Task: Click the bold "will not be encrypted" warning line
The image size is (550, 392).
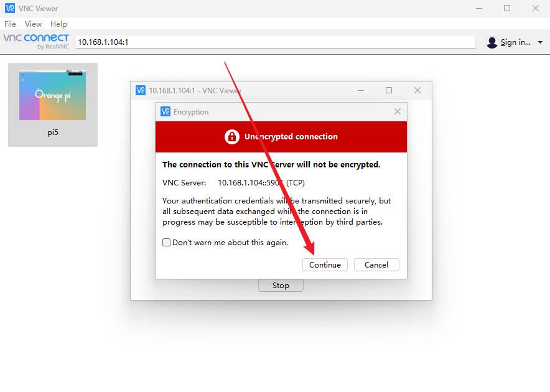Action: pos(271,165)
